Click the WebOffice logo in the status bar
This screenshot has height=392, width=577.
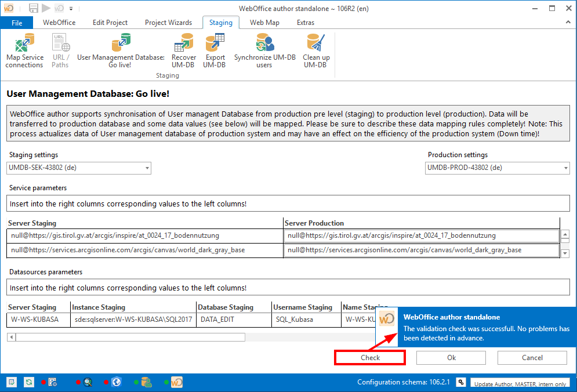[176, 382]
